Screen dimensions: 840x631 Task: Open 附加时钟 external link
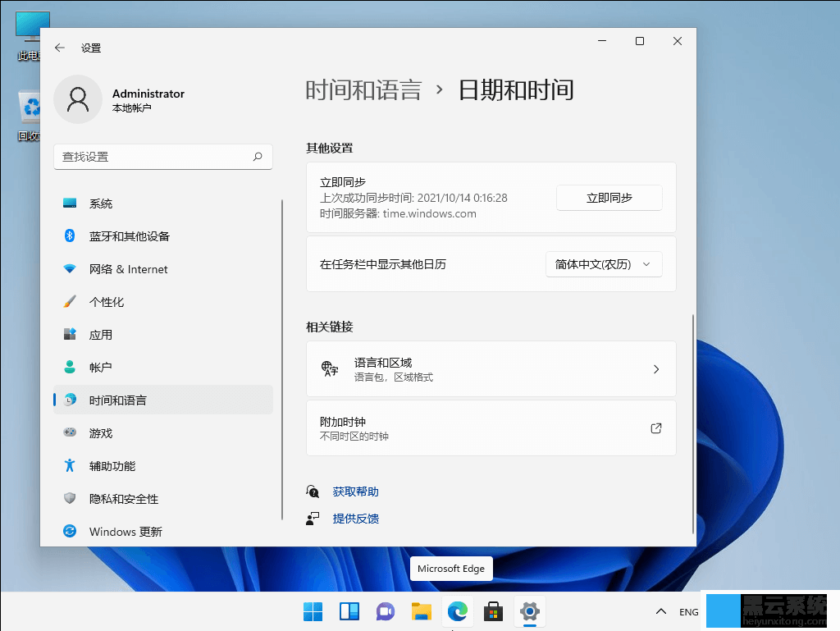tap(491, 428)
